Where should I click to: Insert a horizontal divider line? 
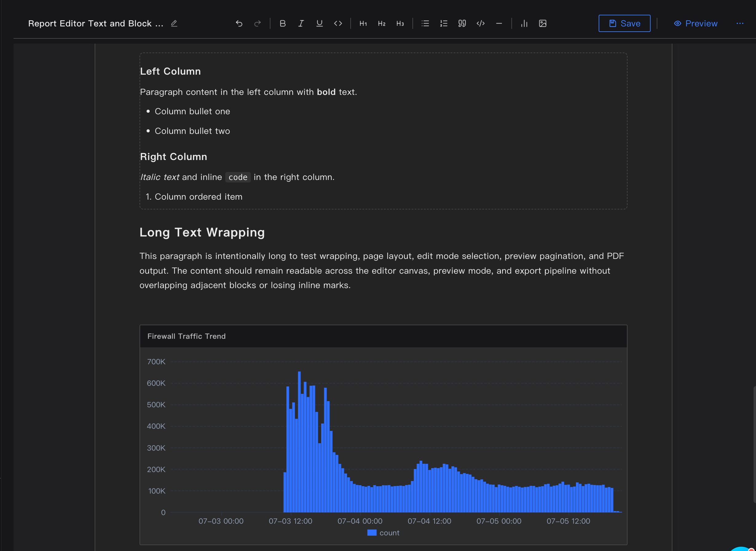[499, 23]
